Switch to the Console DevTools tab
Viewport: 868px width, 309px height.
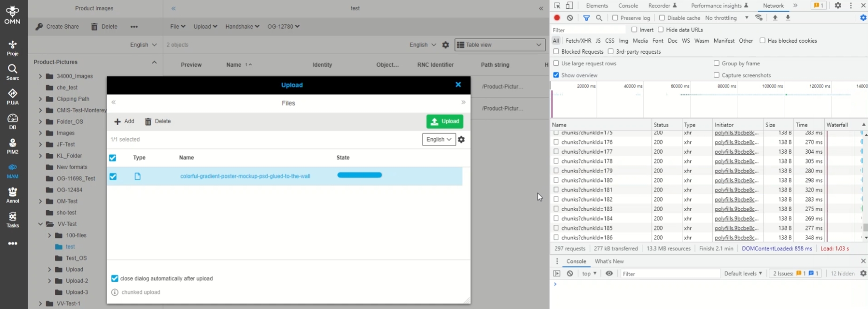628,6
